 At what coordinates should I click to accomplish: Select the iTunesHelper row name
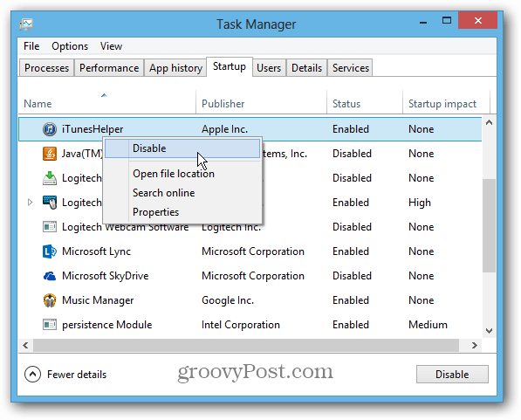tap(93, 129)
